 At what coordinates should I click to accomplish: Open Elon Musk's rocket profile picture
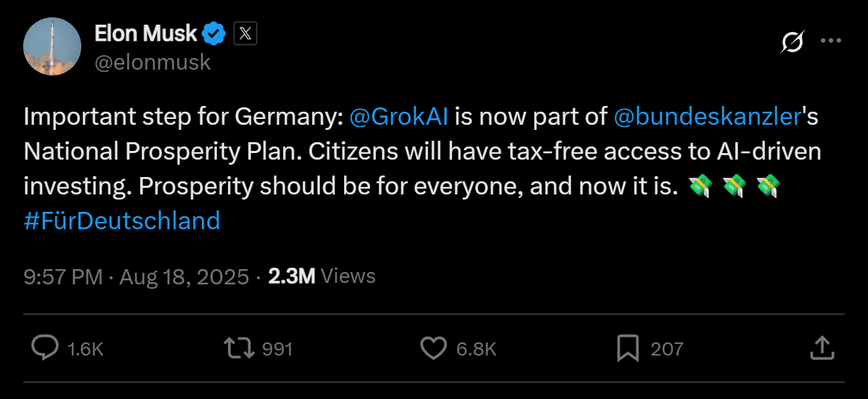[52, 46]
